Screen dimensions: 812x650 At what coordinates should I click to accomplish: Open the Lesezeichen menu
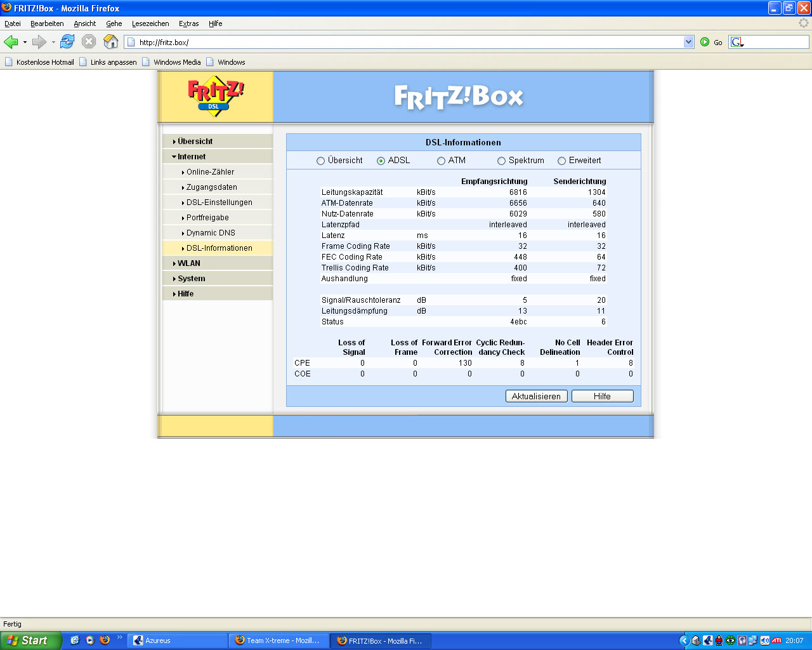tap(150, 23)
